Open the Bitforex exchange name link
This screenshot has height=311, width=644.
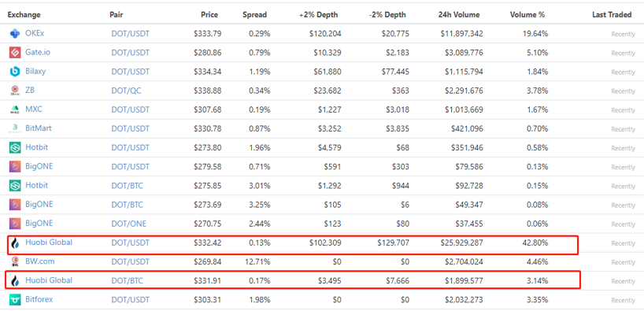tap(39, 299)
